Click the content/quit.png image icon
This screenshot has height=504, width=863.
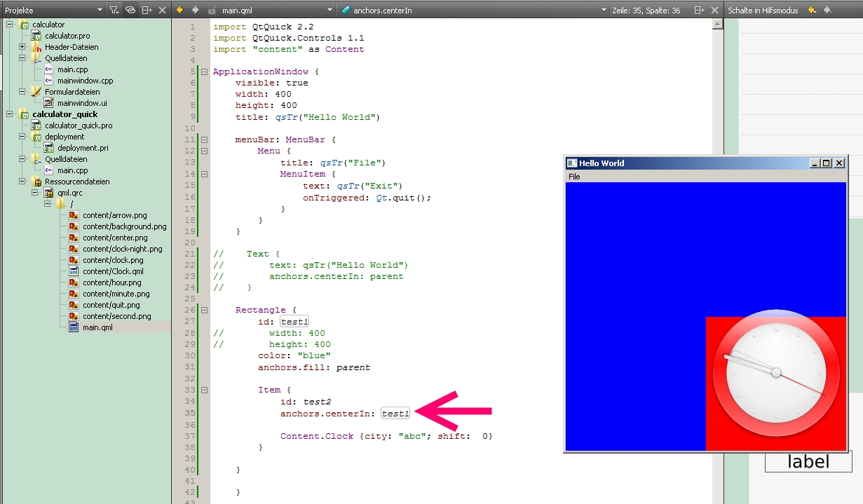pos(74,305)
